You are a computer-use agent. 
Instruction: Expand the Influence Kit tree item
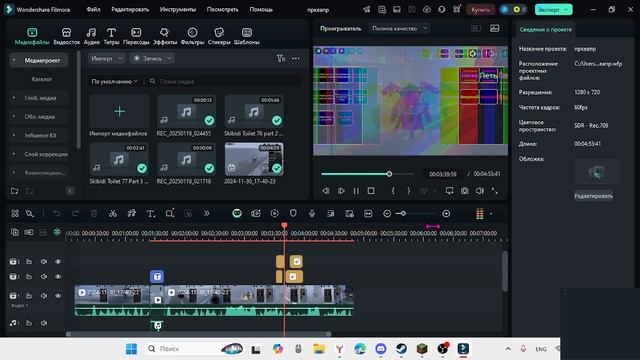pyautogui.click(x=13, y=135)
